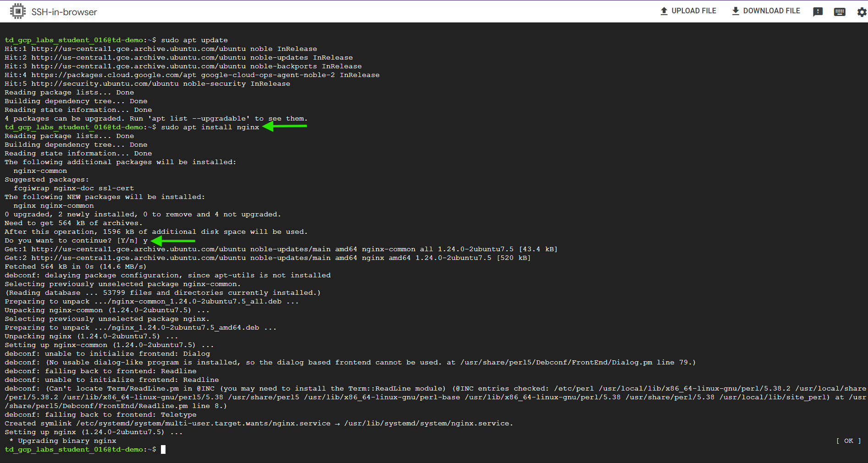Open the send feedback speech bubble icon
The height and width of the screenshot is (463, 868).
(x=818, y=12)
